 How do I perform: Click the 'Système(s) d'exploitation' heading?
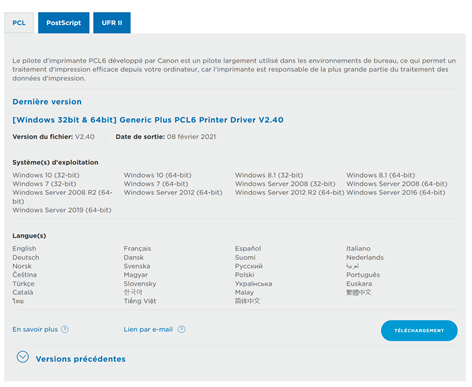(x=55, y=162)
